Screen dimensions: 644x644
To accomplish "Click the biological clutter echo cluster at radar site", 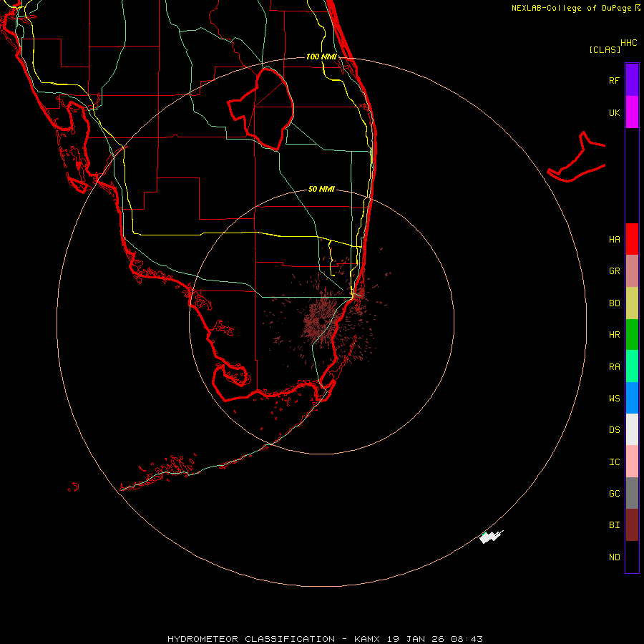I will click(321, 321).
